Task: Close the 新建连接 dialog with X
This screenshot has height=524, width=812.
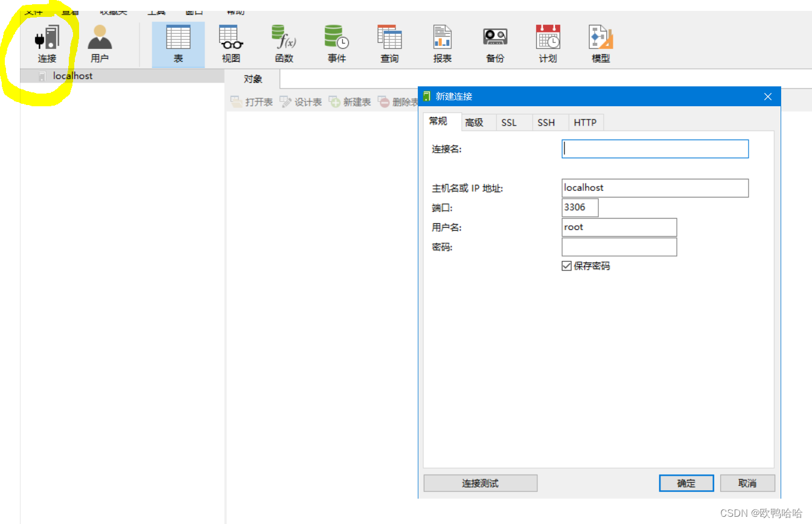Action: (768, 97)
